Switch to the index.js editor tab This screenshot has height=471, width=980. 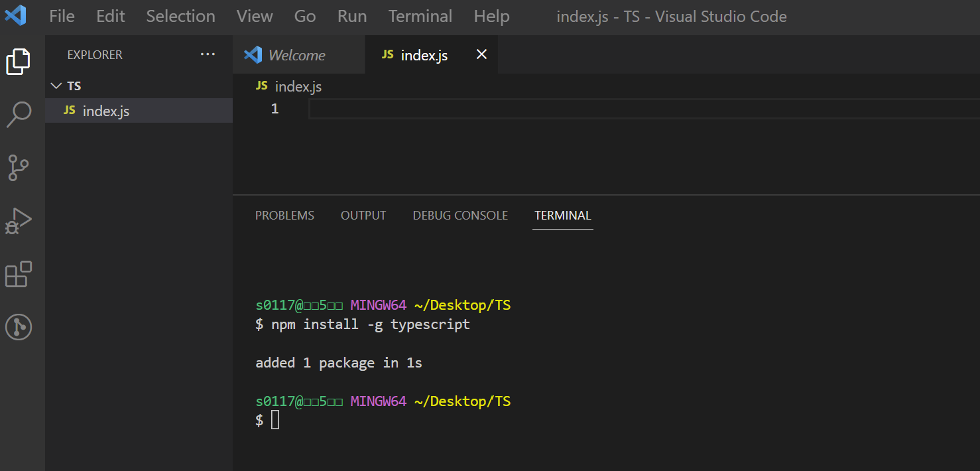[x=431, y=54]
